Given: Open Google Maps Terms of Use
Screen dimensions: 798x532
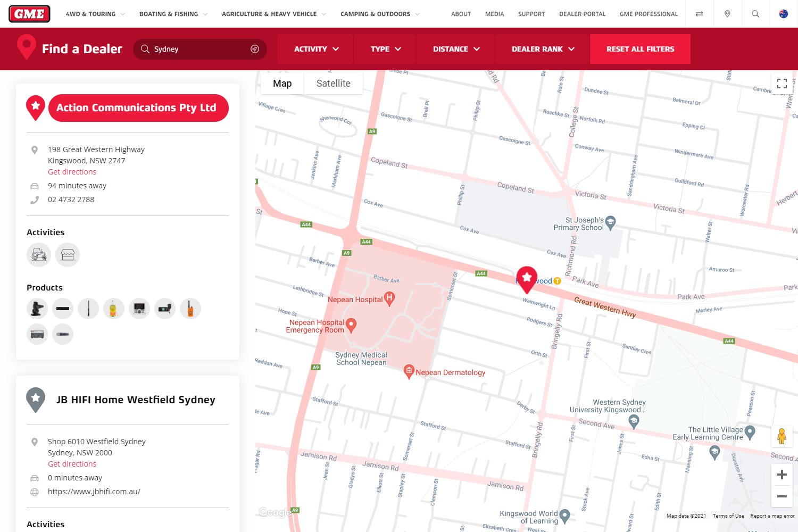Looking at the screenshot, I should coord(728,516).
